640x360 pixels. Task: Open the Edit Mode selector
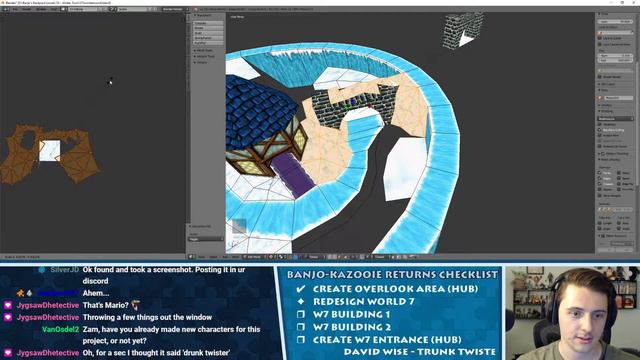tap(253, 257)
